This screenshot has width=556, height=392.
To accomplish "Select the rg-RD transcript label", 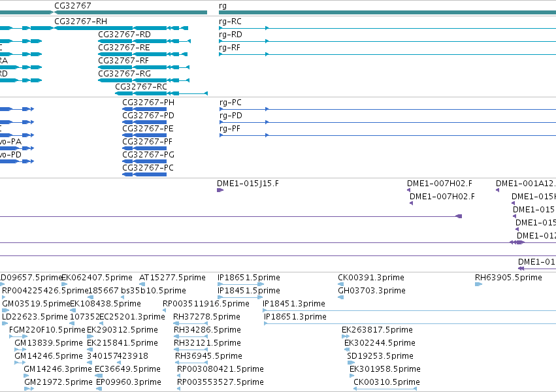I will click(x=231, y=35).
